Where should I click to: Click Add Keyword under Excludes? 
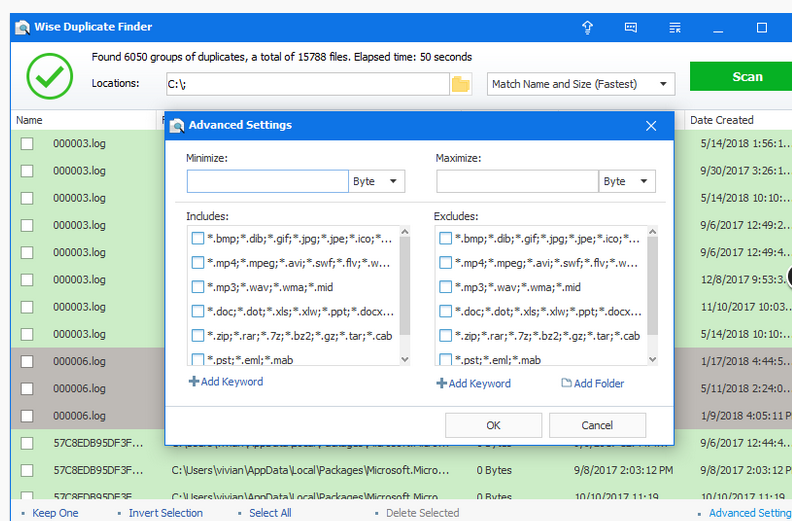(x=479, y=384)
